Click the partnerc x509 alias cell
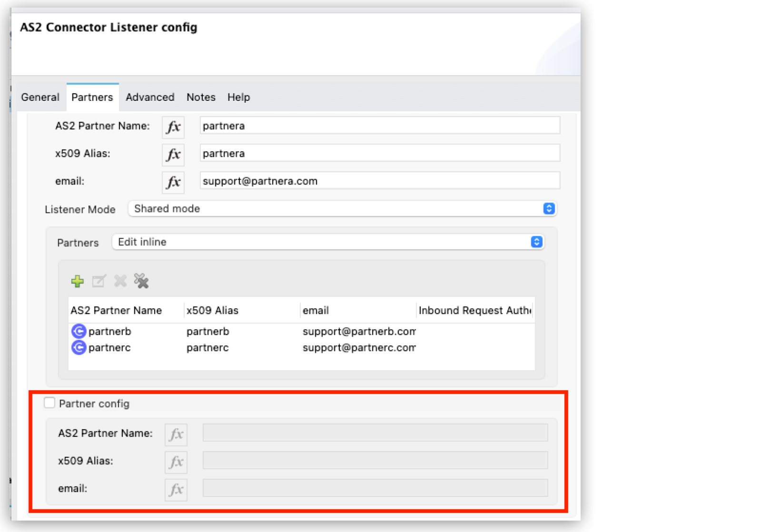 point(207,348)
